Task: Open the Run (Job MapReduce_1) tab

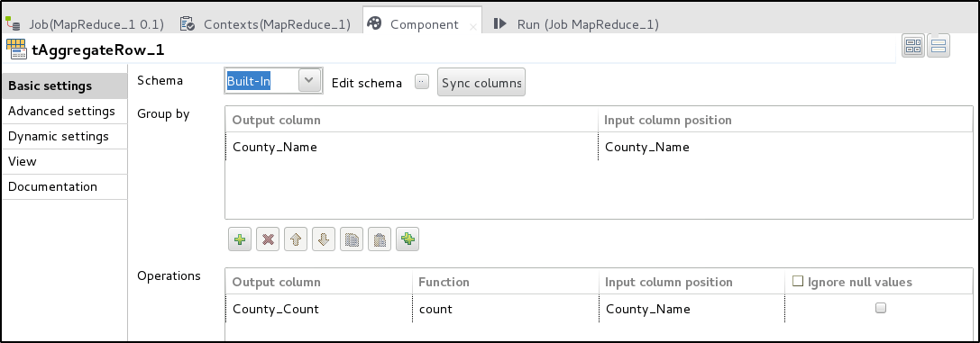Action: tap(575, 24)
